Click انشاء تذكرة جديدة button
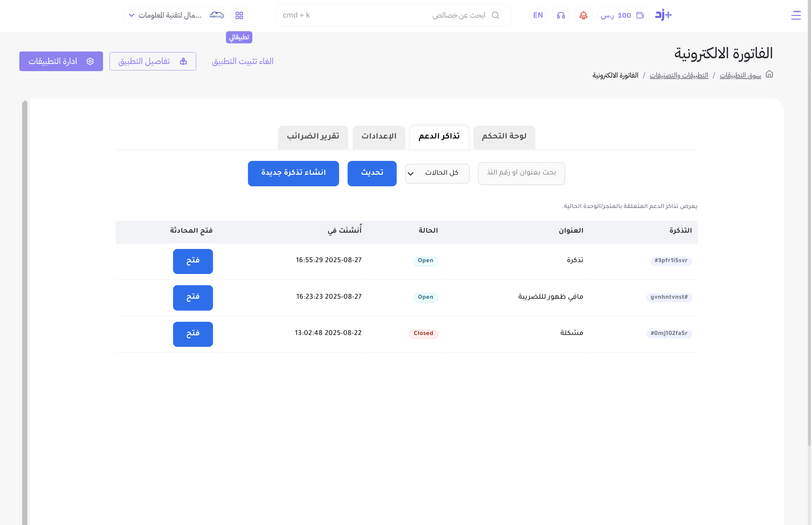Viewport: 812px width, 525px height. click(x=293, y=173)
